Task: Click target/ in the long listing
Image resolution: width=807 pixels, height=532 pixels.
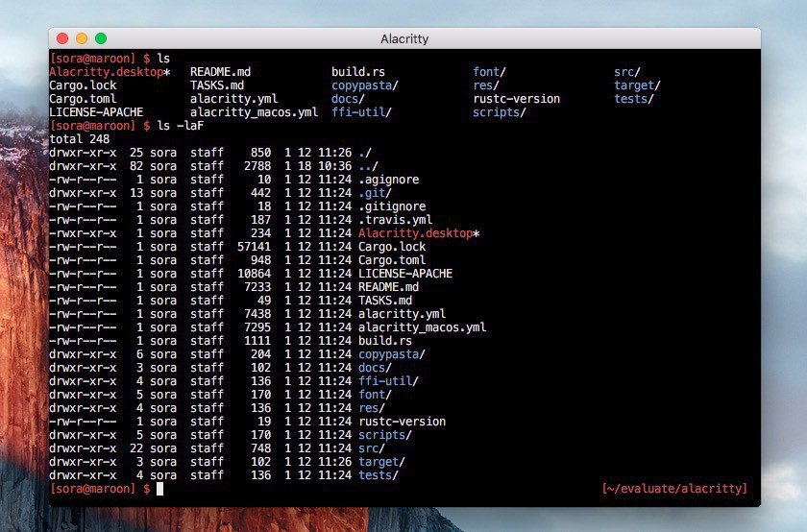Action: [x=382, y=462]
